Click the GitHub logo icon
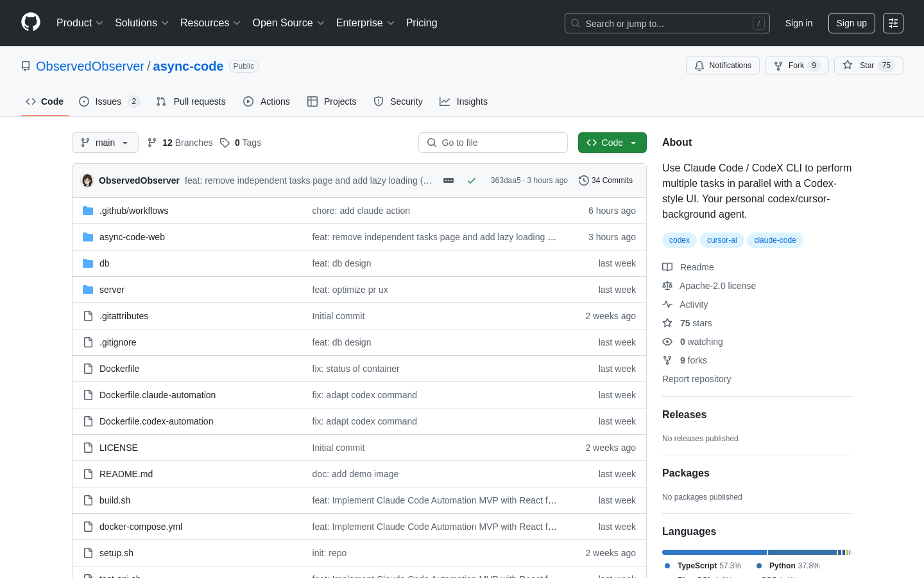The image size is (924, 578). tap(31, 22)
